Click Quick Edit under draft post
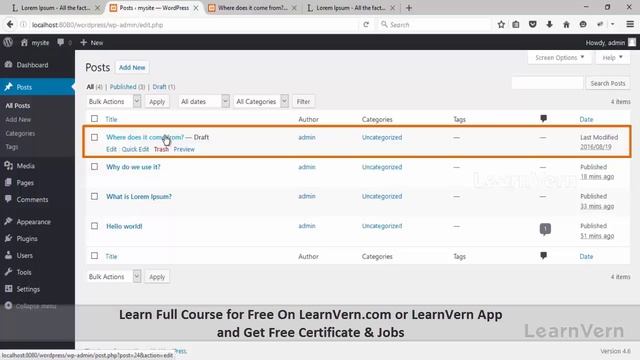Image resolution: width=640 pixels, height=360 pixels. point(135,149)
